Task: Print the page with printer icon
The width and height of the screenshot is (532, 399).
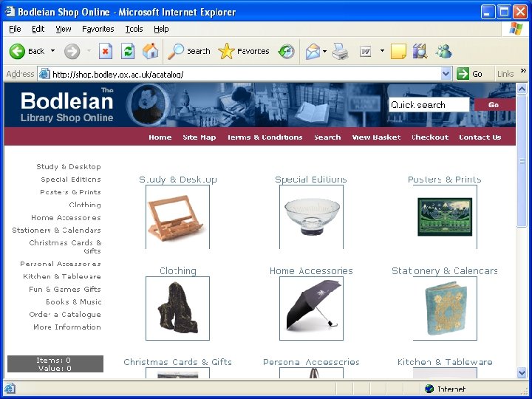Action: [341, 52]
